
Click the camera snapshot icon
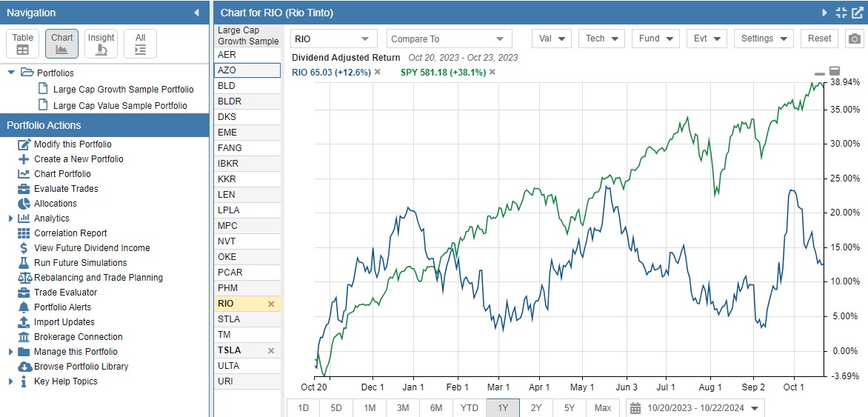coord(854,39)
